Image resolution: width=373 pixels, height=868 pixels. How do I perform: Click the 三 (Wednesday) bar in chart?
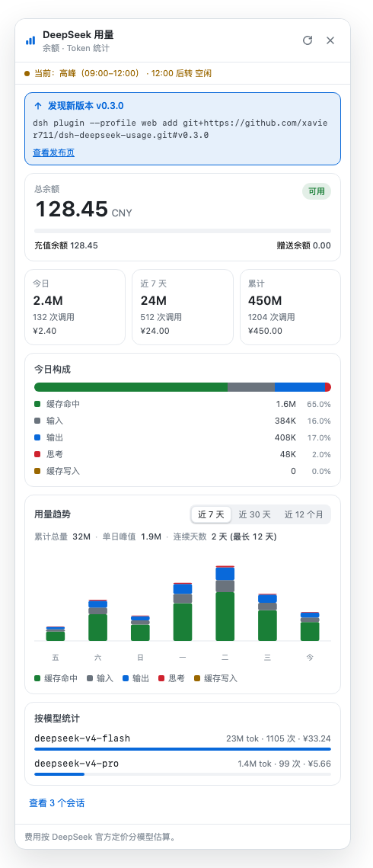267,617
